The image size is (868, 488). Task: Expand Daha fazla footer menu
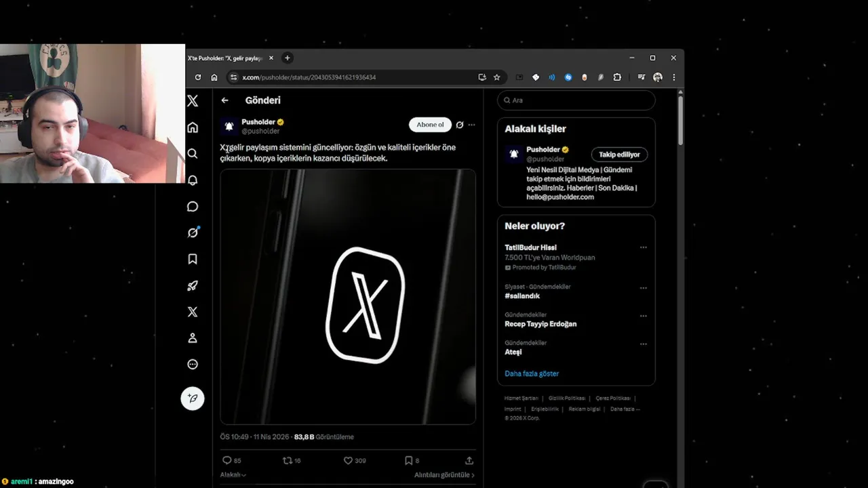click(625, 409)
